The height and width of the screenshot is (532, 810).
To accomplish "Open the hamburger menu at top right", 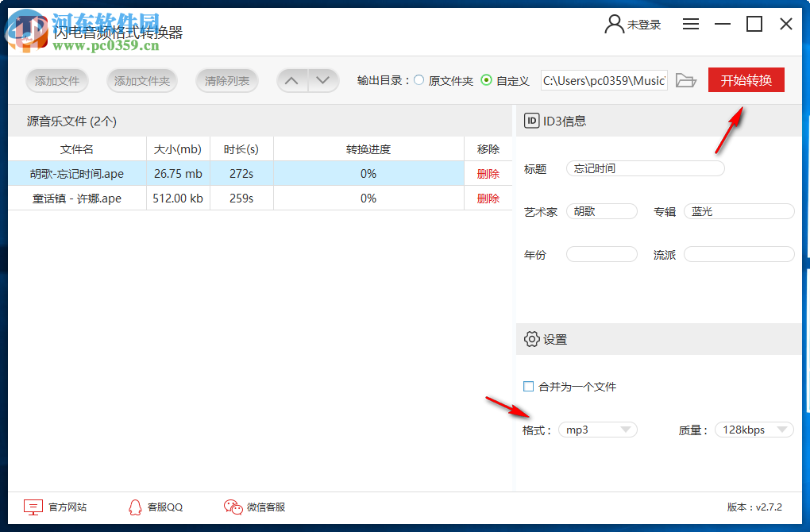I will [690, 24].
